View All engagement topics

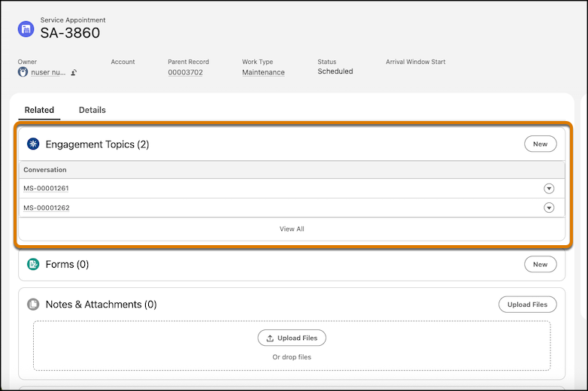click(292, 229)
